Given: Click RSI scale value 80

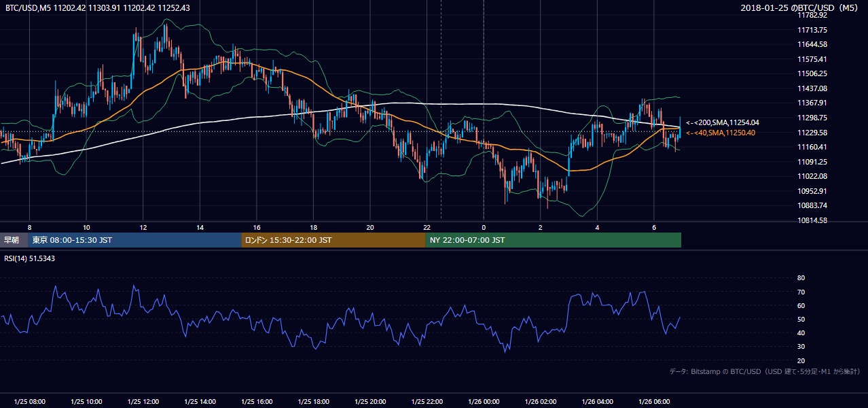Looking at the screenshot, I should click(x=801, y=278).
